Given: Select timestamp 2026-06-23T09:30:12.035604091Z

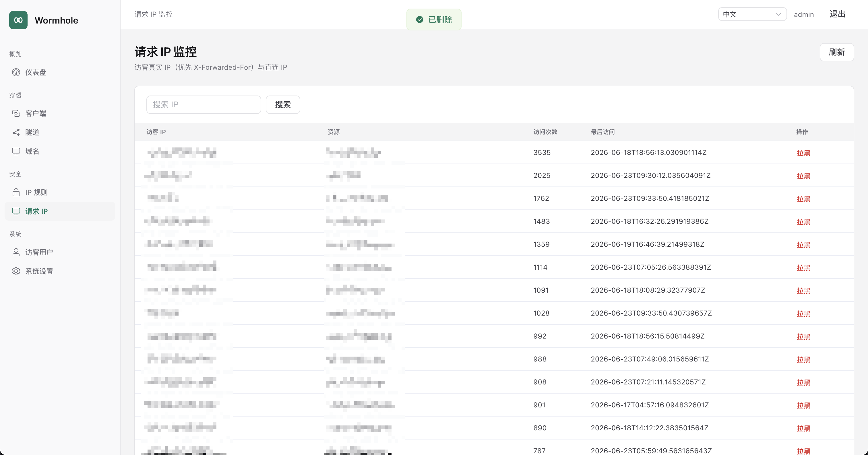Looking at the screenshot, I should click(651, 176).
